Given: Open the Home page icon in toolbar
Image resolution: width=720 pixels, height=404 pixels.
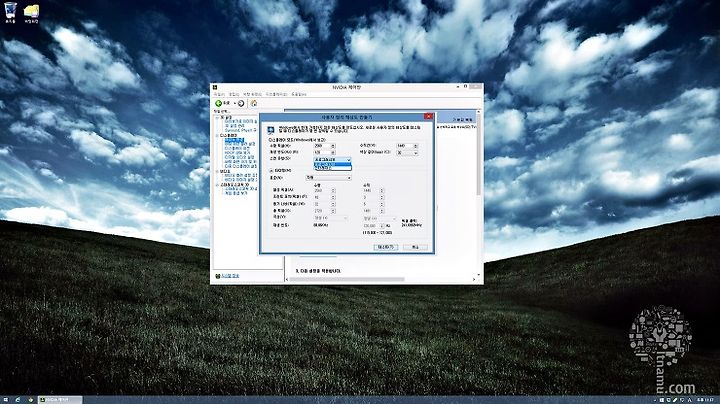Looking at the screenshot, I should (x=253, y=103).
